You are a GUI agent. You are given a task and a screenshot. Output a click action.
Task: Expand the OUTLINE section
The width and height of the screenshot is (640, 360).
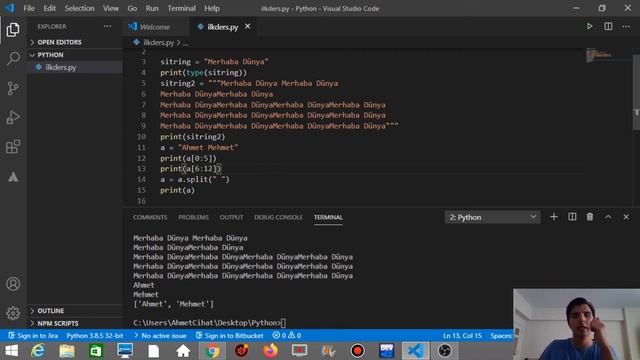(75, 311)
